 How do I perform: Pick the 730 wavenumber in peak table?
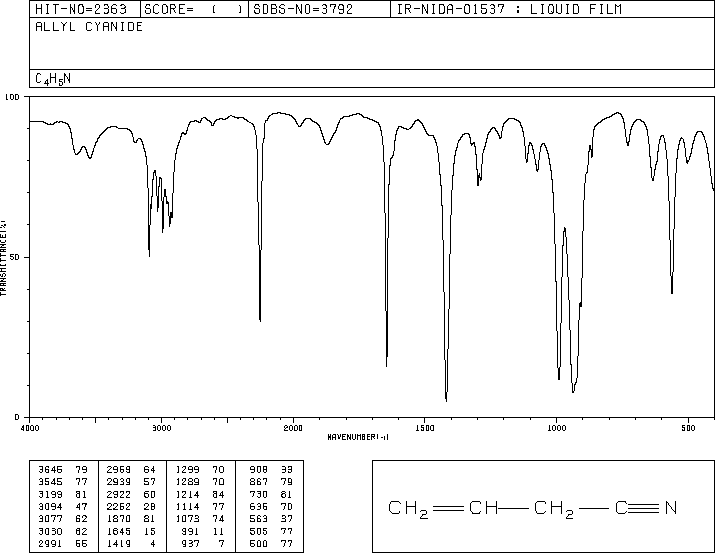(259, 494)
